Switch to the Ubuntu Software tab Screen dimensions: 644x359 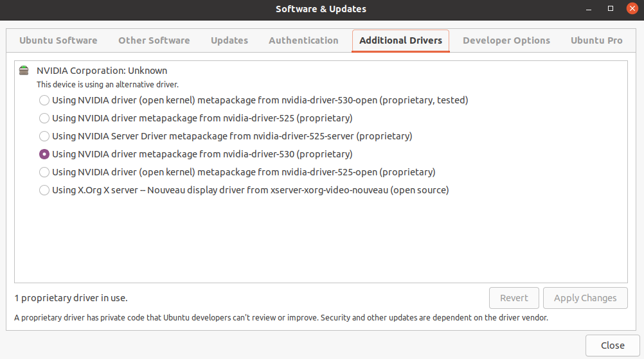(x=58, y=40)
